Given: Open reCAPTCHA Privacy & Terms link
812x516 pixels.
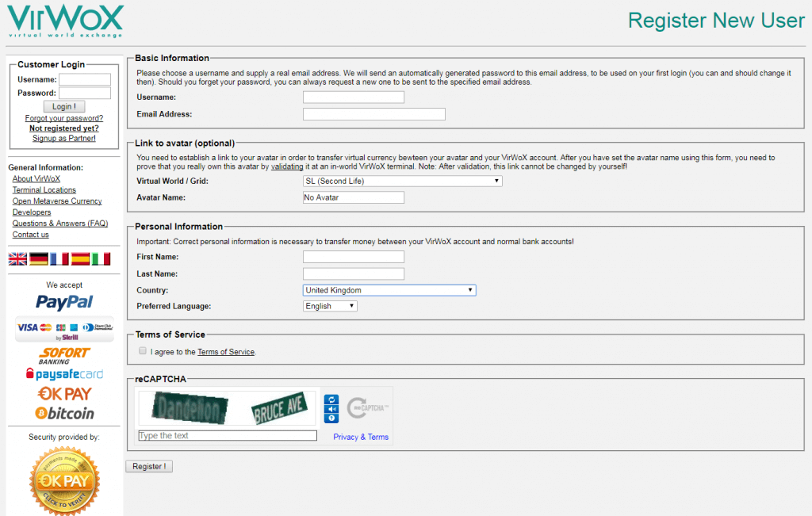Looking at the screenshot, I should click(361, 437).
